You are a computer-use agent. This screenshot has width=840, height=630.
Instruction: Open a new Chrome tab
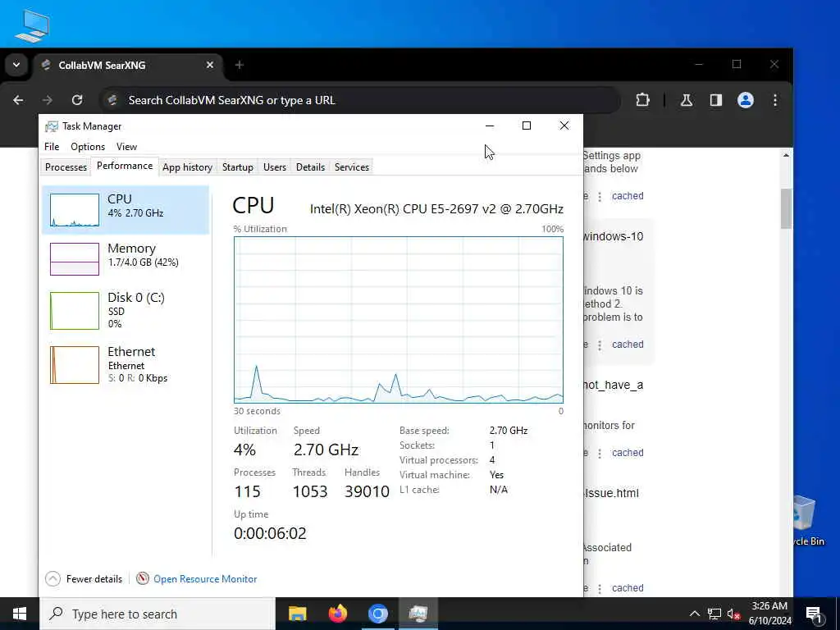tap(240, 65)
